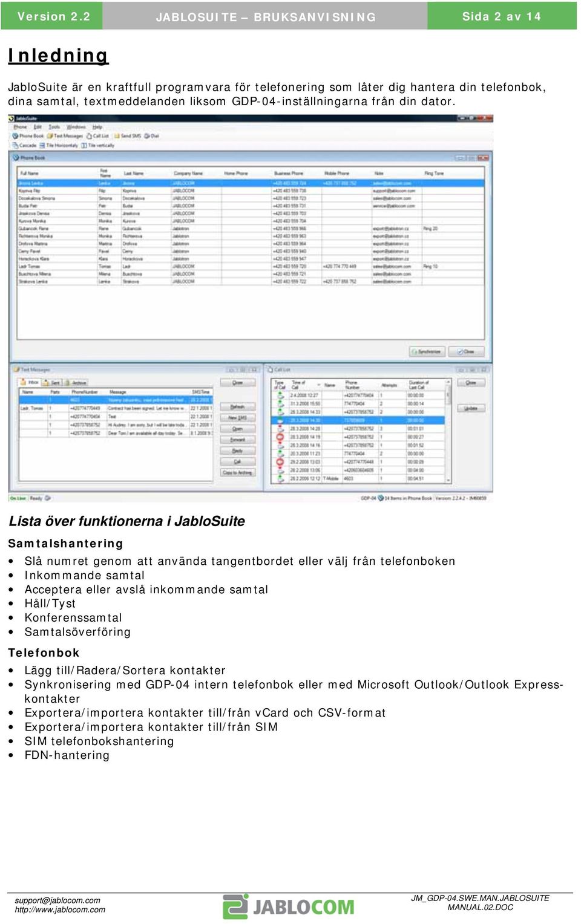Image resolution: width=581 pixels, height=924 pixels.
Task: Click the call list vertical scrollbar
Action: [x=448, y=431]
